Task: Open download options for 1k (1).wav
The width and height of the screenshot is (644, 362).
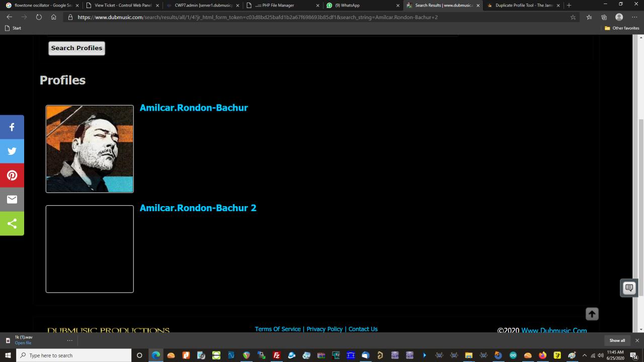Action: (x=70, y=340)
